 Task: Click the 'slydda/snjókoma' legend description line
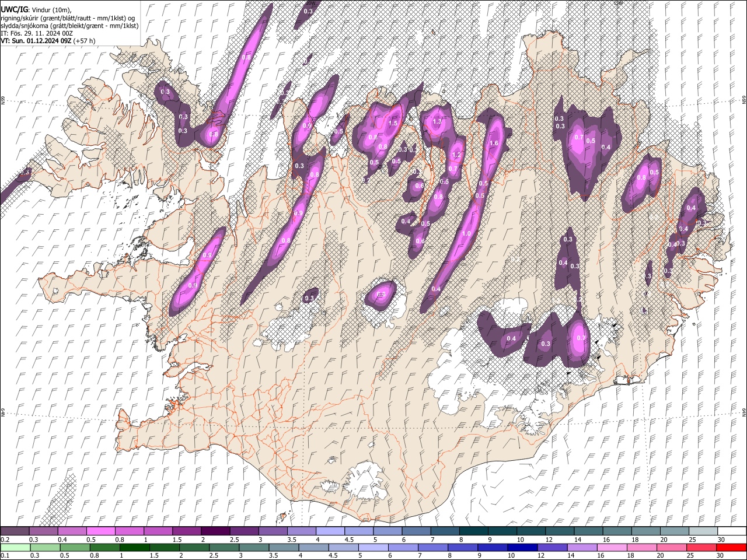pyautogui.click(x=70, y=26)
